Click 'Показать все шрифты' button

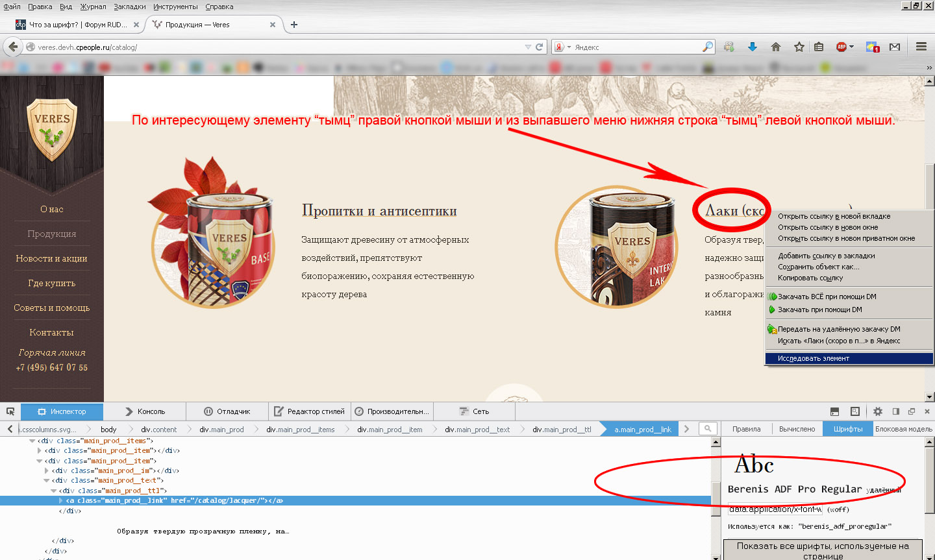(823, 550)
